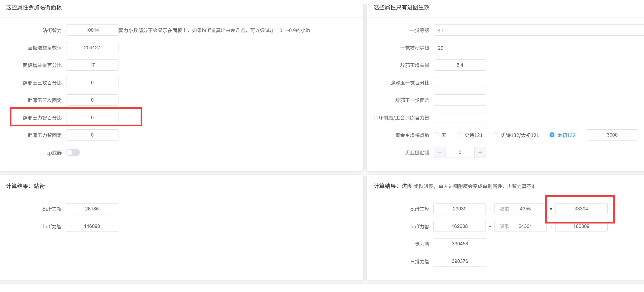
Task: Click the 面板增益量百分比 input field
Action: 92,65
